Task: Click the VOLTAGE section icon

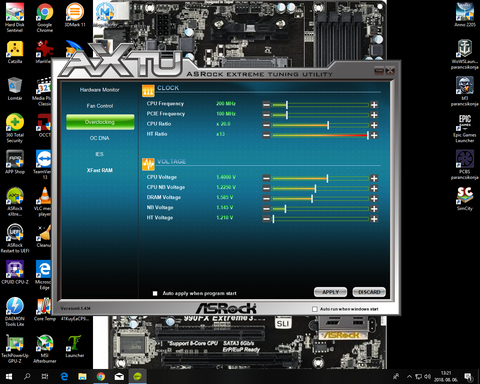Action: point(148,164)
